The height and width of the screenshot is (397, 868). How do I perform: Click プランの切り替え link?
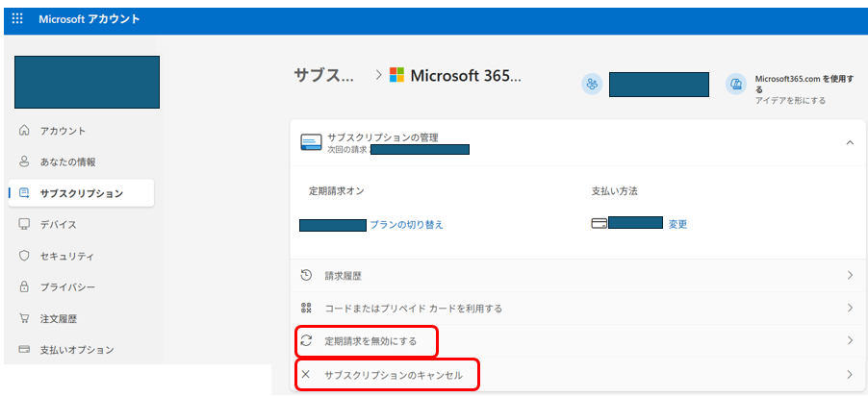click(x=406, y=225)
